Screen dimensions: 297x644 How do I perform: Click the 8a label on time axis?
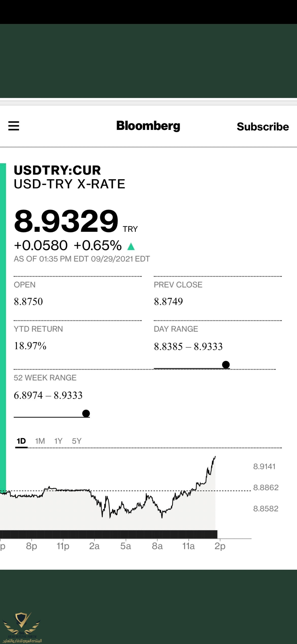tap(157, 546)
